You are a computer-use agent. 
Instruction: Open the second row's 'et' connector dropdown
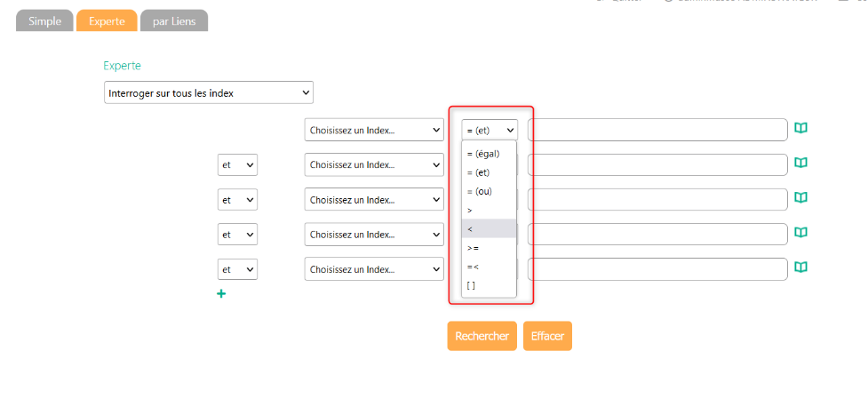237,165
